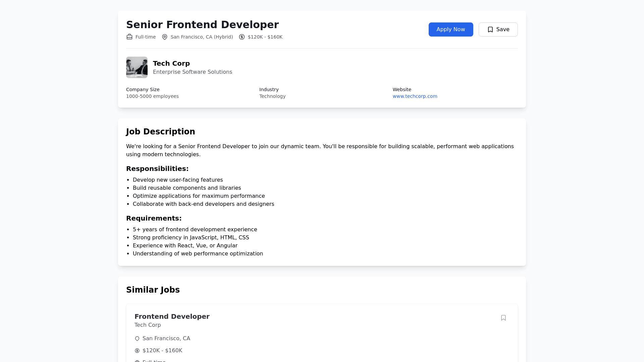The image size is (644, 362).
Task: Click the Tech Corp company name heading
Action: tap(171, 63)
